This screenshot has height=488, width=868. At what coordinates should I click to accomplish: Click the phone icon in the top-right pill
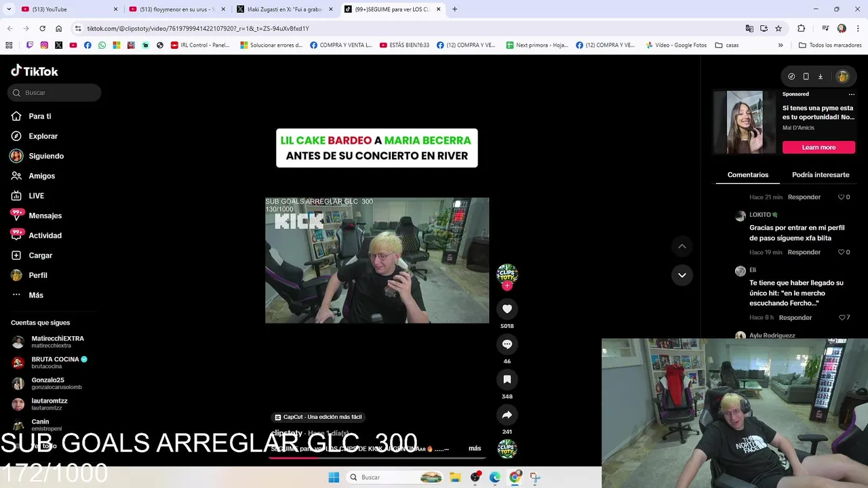pyautogui.click(x=806, y=77)
